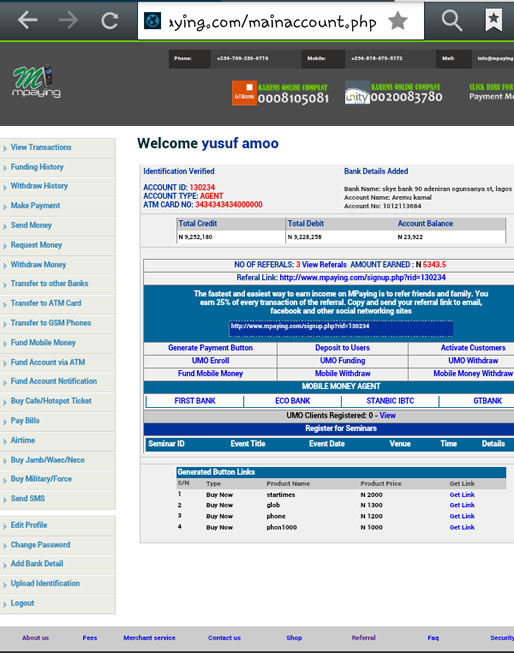Open Edit Profile in the sidebar
This screenshot has height=653, width=514.
pyautogui.click(x=29, y=525)
